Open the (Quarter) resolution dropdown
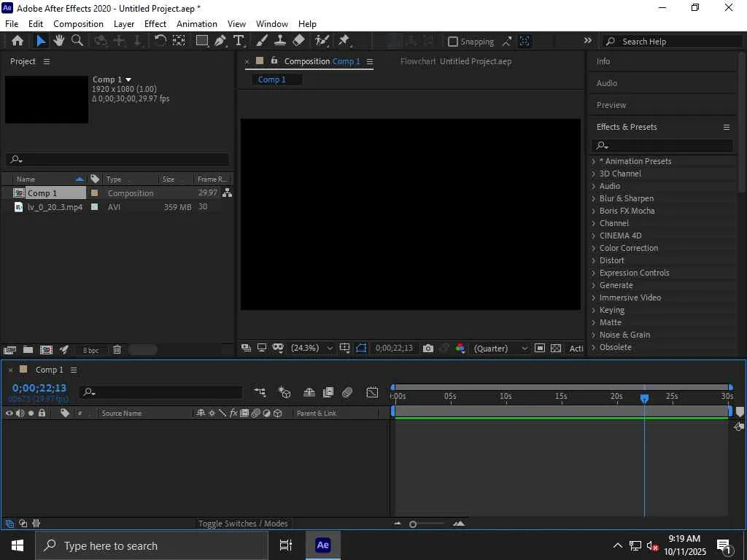 pos(500,348)
